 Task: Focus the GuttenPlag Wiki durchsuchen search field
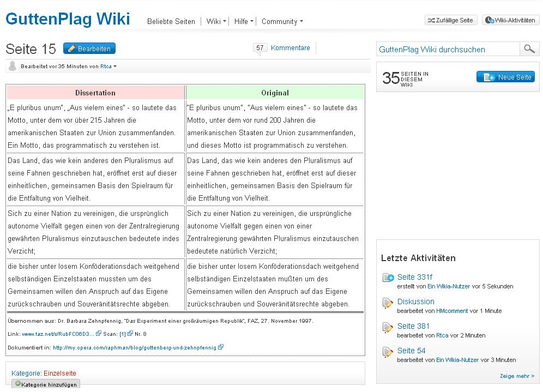point(447,49)
